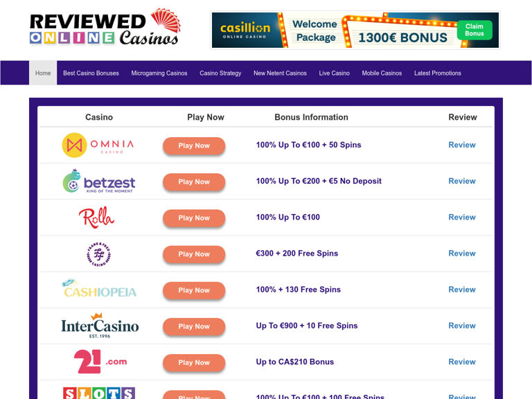Open the Cashiopeia casino logo
The height and width of the screenshot is (399, 532).
point(98,290)
